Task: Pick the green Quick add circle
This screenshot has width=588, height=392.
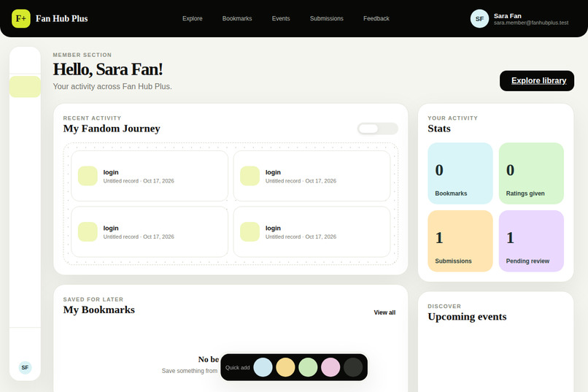Action: click(x=308, y=367)
